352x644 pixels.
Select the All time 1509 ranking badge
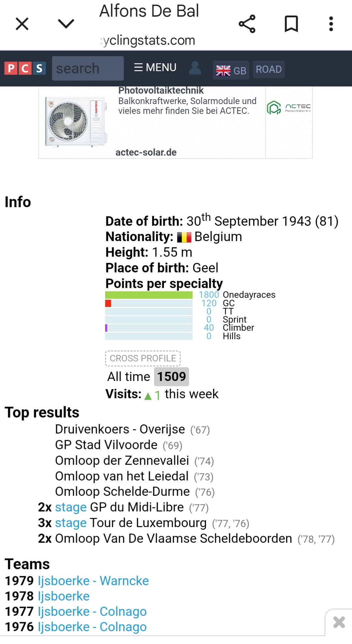tap(171, 376)
